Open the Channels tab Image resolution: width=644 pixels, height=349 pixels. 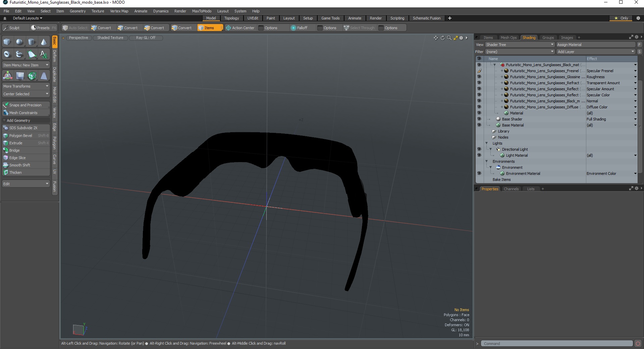click(511, 189)
